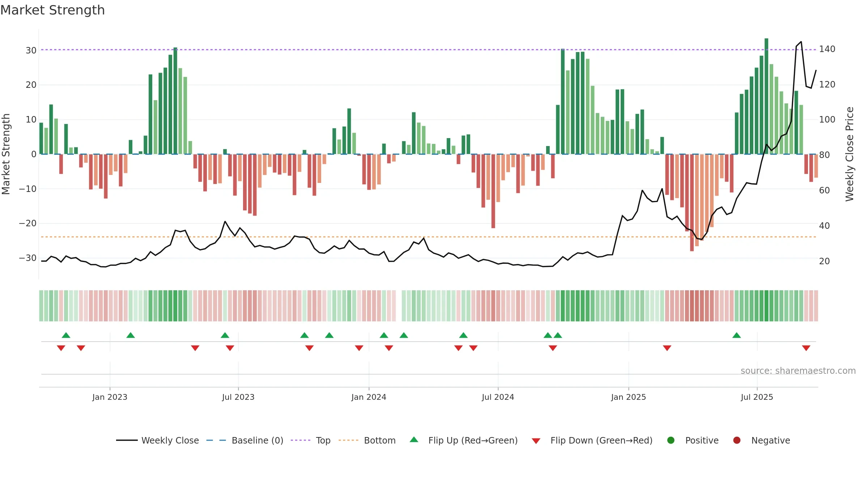Click the green Positive circle icon in legend
Viewport: 868px width, 488px height.
pos(671,440)
